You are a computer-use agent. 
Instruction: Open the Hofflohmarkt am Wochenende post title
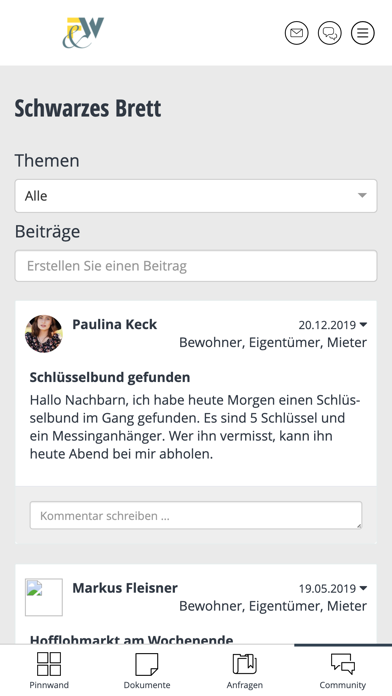click(131, 639)
